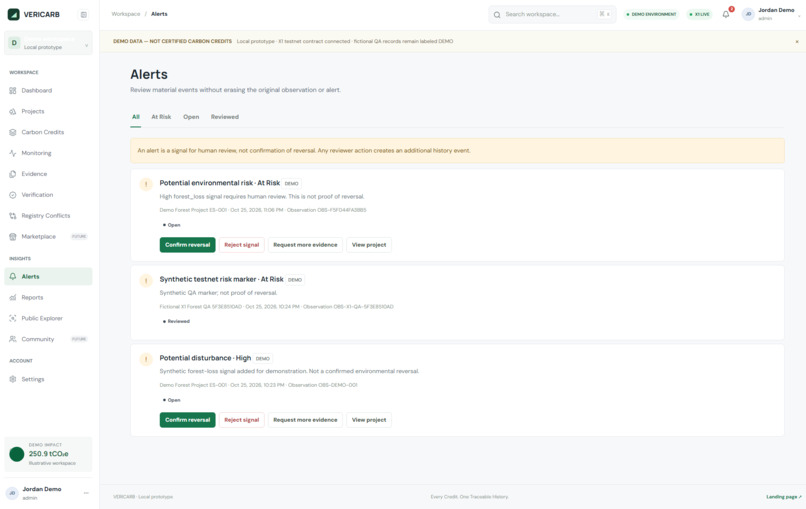View project for Potential disturbance alert
This screenshot has height=509, width=806.
pyautogui.click(x=369, y=420)
